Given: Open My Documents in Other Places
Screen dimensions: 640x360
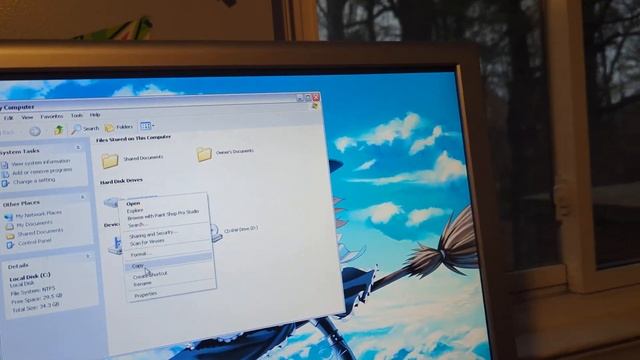Looking at the screenshot, I should (35, 223).
